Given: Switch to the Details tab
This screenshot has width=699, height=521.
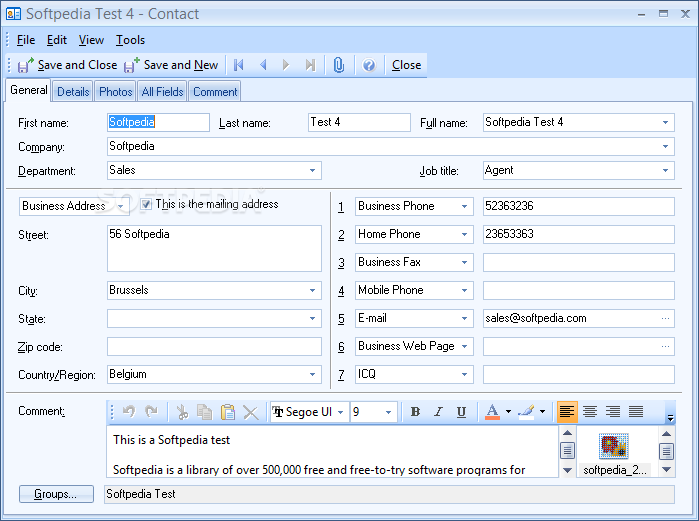Looking at the screenshot, I should coord(73,92).
